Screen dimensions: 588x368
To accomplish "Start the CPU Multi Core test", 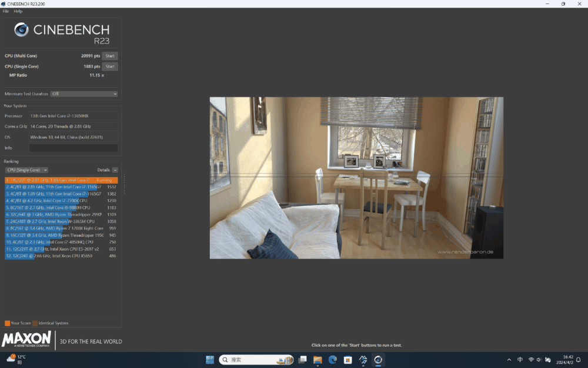I will [x=109, y=56].
